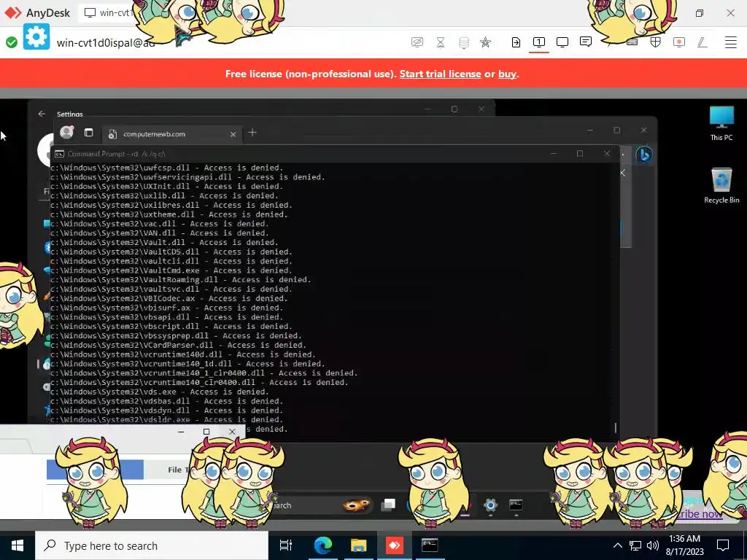Click the green connection status checkmark
Image resolution: width=747 pixels, height=560 pixels.
click(12, 42)
